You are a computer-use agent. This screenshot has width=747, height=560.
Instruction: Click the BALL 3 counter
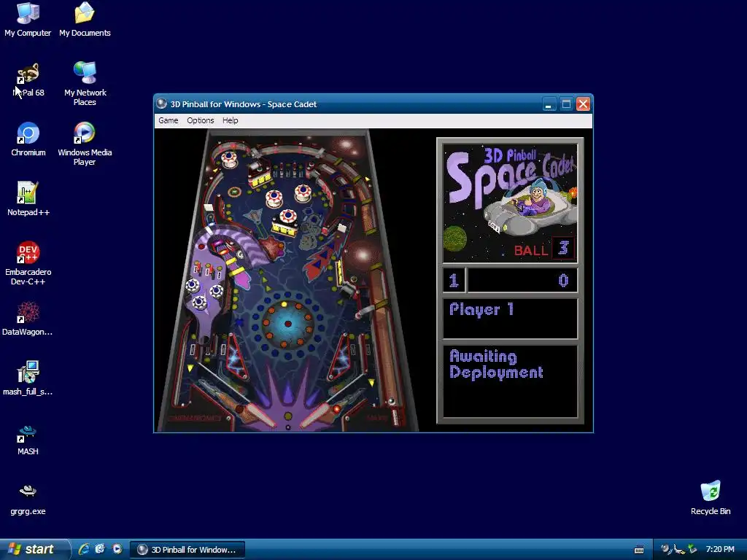pos(544,249)
